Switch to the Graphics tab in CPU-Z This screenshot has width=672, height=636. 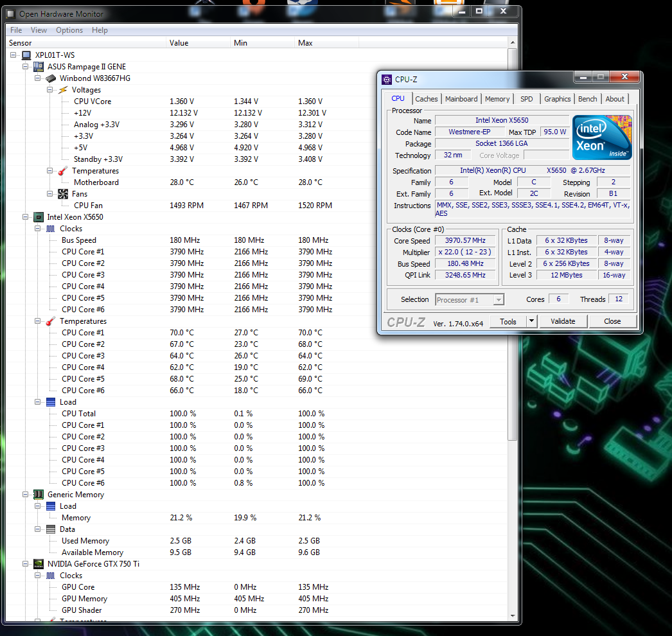[x=557, y=99]
